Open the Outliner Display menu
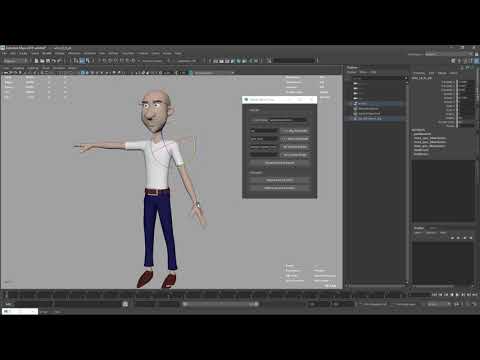 click(x=352, y=72)
